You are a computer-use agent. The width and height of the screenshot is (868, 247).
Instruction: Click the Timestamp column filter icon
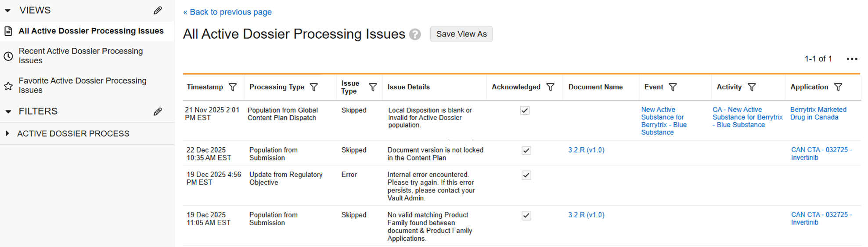[233, 87]
